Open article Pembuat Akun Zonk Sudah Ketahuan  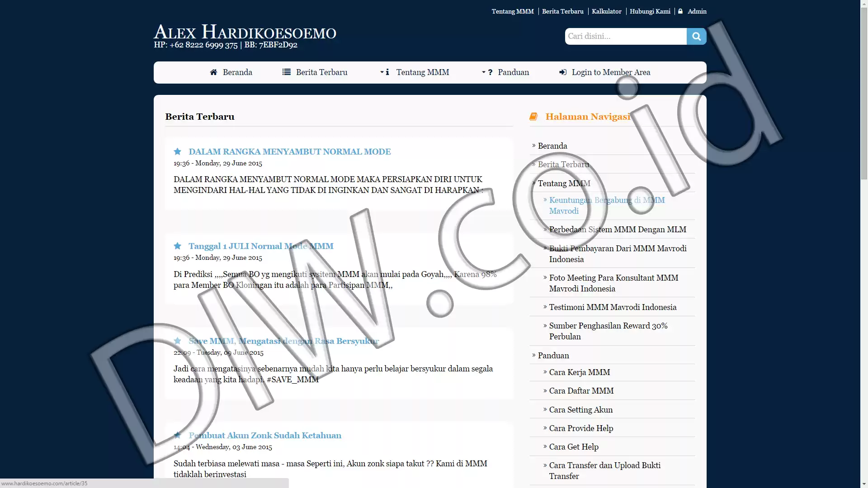[265, 435]
